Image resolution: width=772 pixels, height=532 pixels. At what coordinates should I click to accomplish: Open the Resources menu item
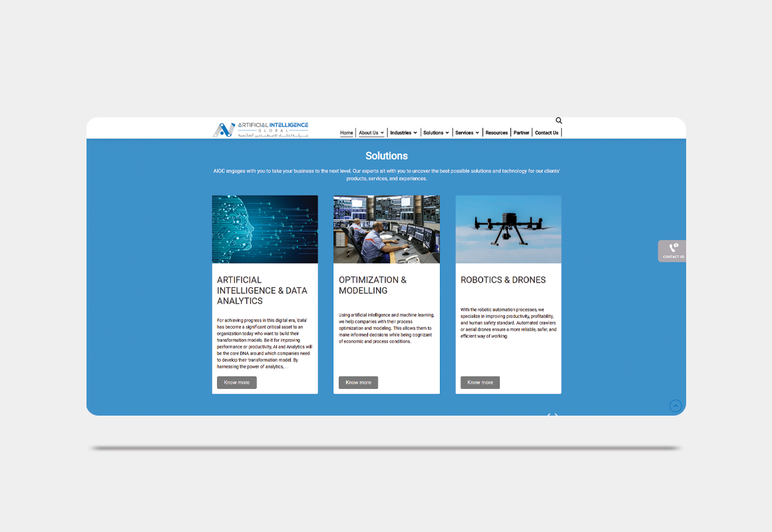(x=496, y=133)
